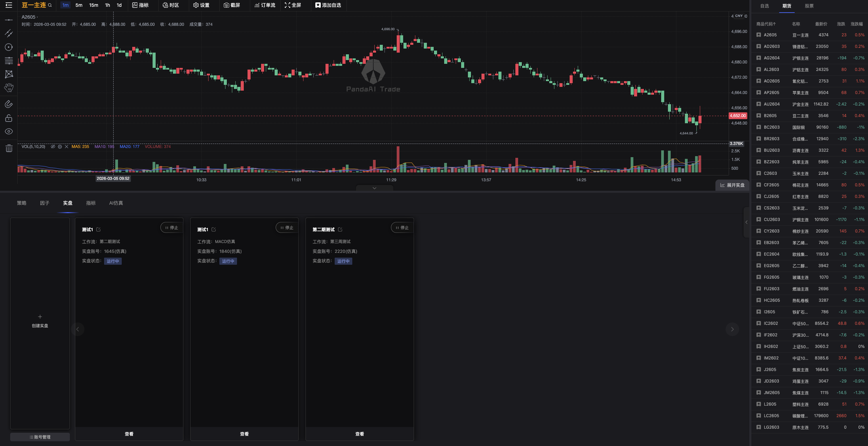Viewport: 868px width, 446px height.
Task: Switch to the 策略 tab
Action: [22, 203]
